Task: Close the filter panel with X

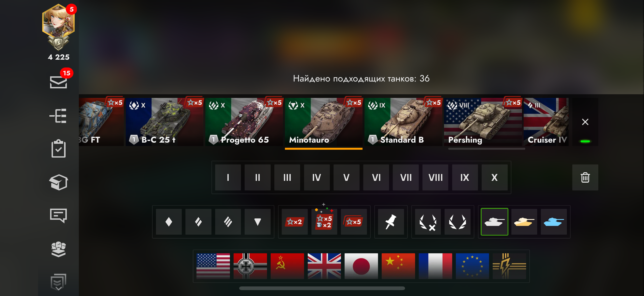Action: click(585, 122)
